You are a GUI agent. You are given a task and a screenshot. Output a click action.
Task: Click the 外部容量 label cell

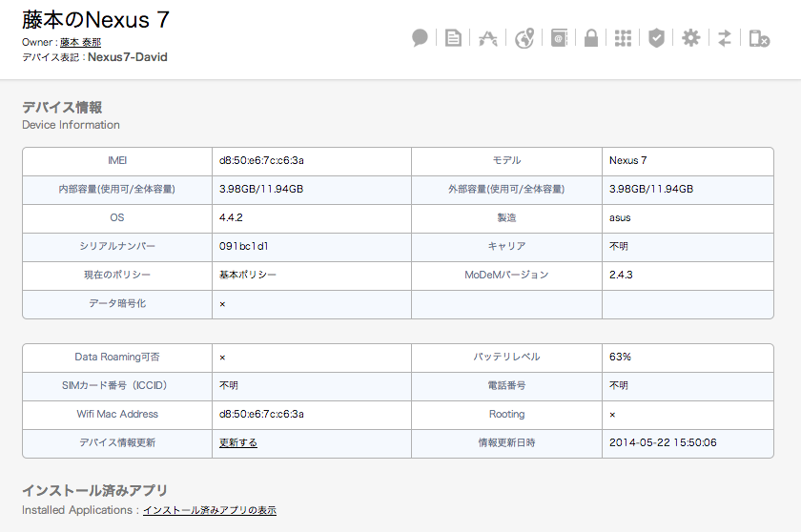click(506, 189)
